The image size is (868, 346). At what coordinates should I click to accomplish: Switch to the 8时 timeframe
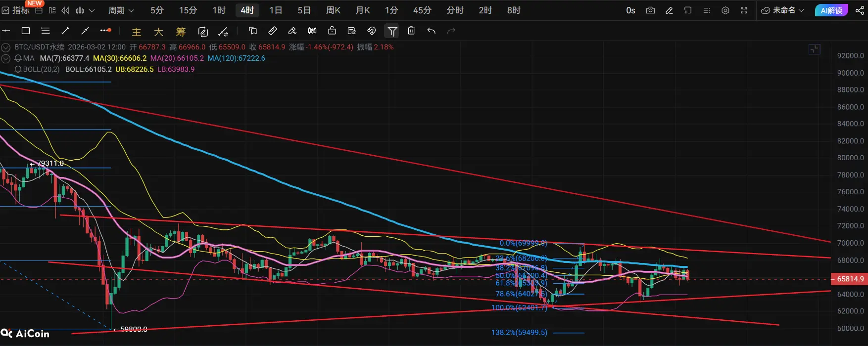(x=514, y=10)
